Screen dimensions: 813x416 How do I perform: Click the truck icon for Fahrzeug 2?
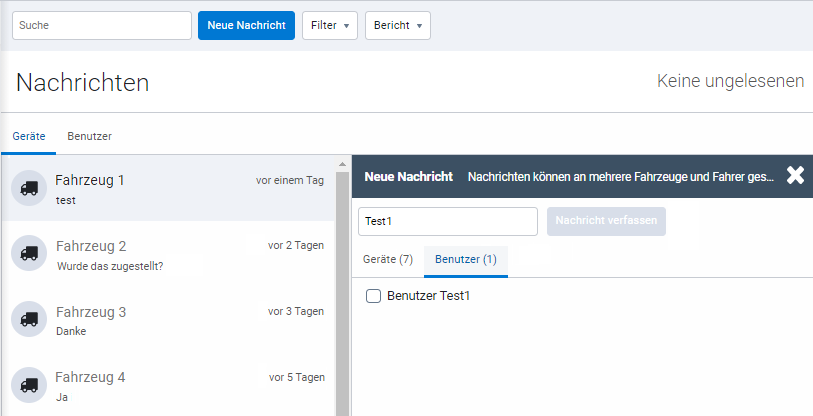[x=29, y=254]
